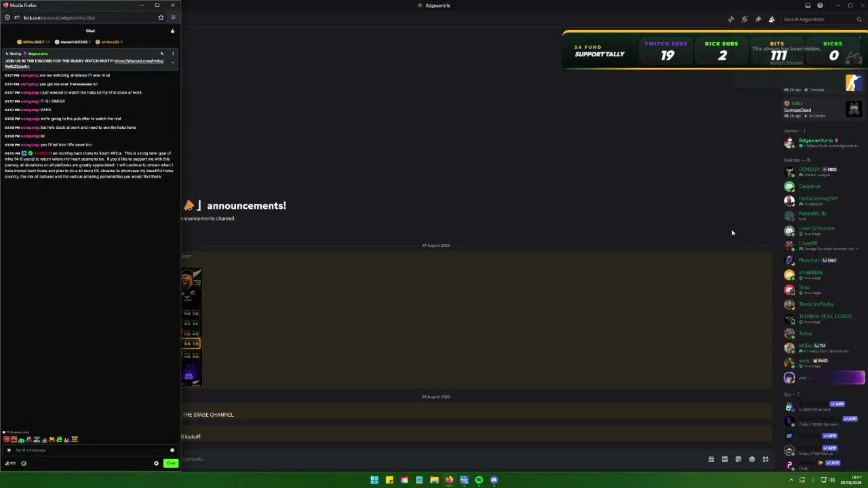868x488 pixels.
Task: Bookmark the Kick page with the star icon
Action: 161,18
